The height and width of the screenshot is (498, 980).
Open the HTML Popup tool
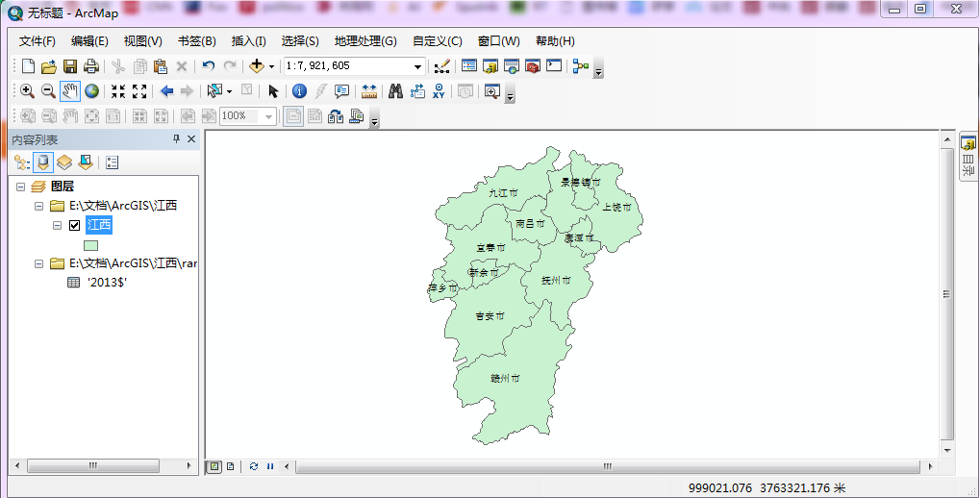341,91
